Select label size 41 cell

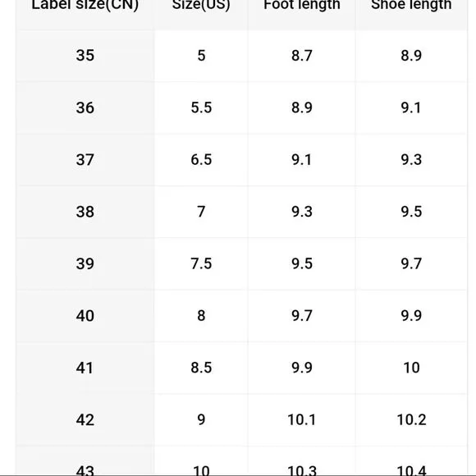(x=85, y=368)
